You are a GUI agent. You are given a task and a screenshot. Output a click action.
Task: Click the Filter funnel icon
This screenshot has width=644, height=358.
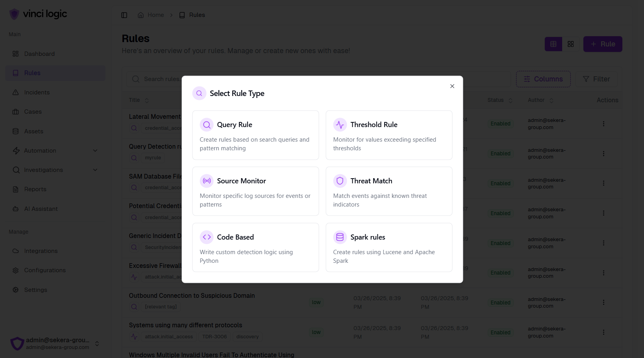[586, 79]
